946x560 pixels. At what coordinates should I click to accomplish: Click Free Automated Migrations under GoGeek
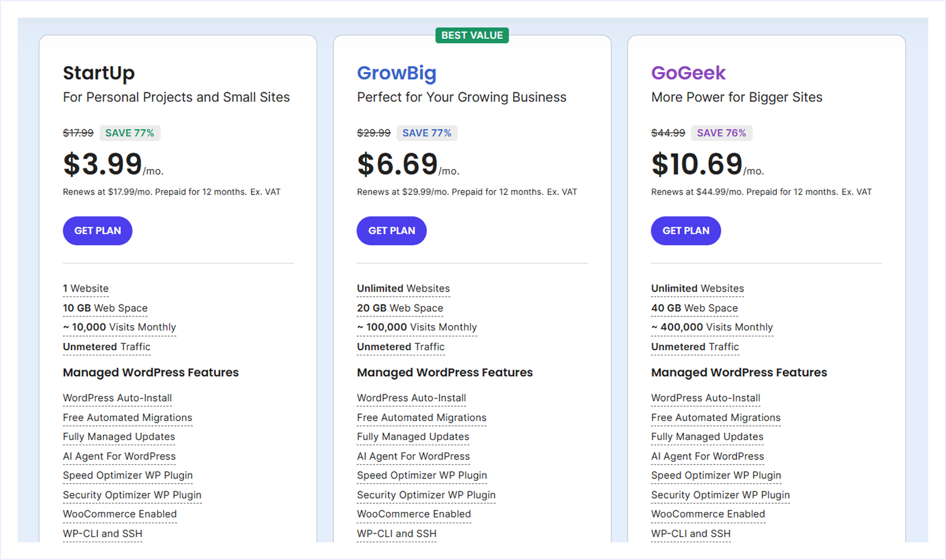(715, 417)
